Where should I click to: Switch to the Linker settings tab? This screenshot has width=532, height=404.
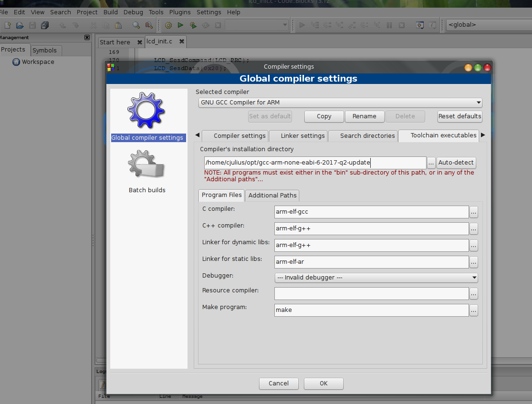tap(298, 135)
